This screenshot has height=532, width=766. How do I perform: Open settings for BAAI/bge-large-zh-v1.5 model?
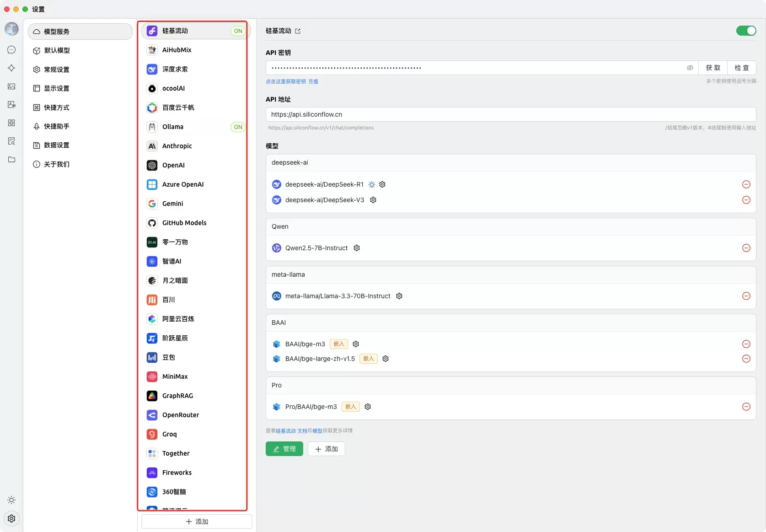(386, 359)
